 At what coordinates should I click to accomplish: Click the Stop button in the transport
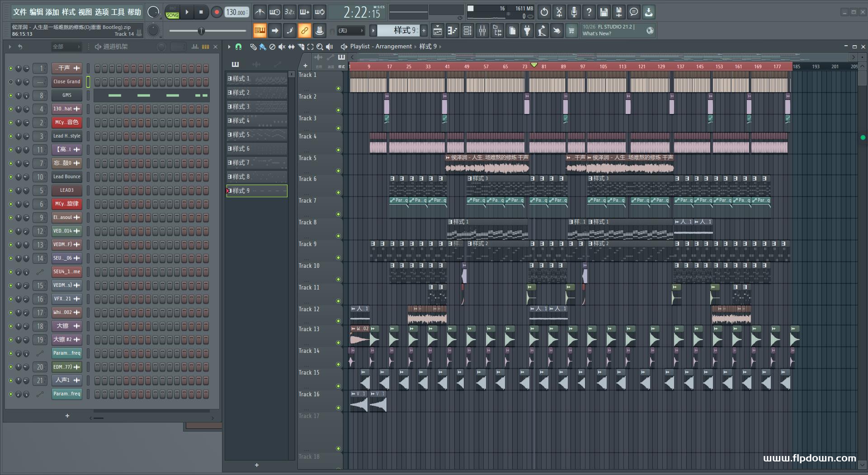tap(201, 12)
